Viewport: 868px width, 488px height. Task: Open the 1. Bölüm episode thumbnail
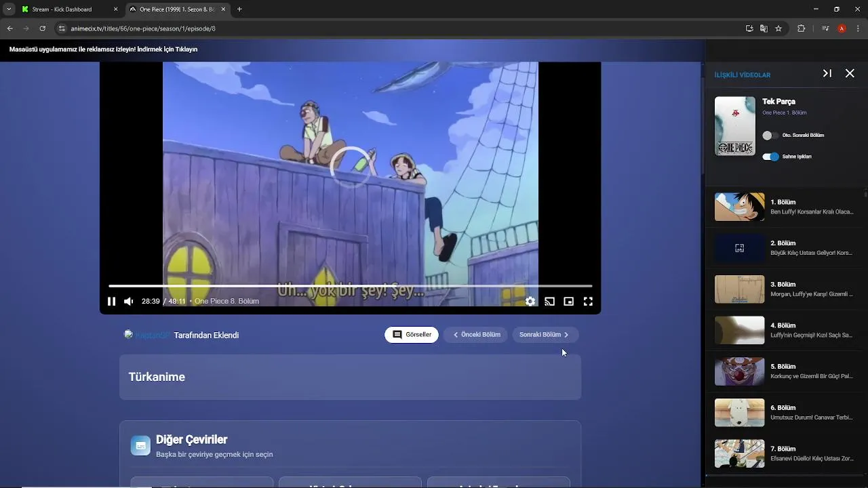pos(740,207)
